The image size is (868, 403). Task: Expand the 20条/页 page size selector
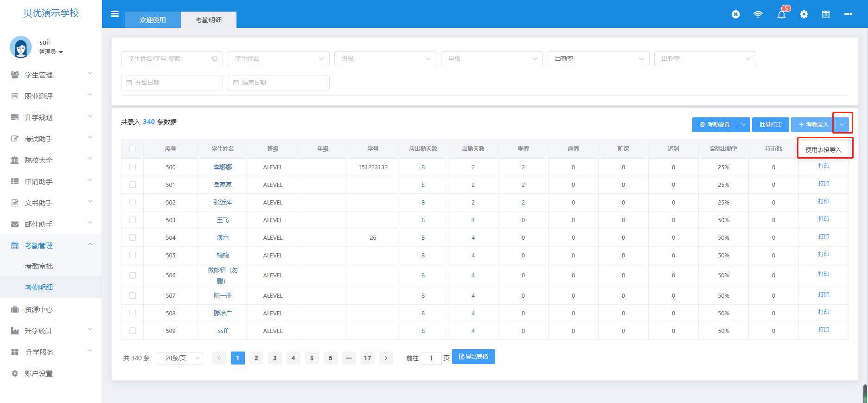[x=180, y=358]
